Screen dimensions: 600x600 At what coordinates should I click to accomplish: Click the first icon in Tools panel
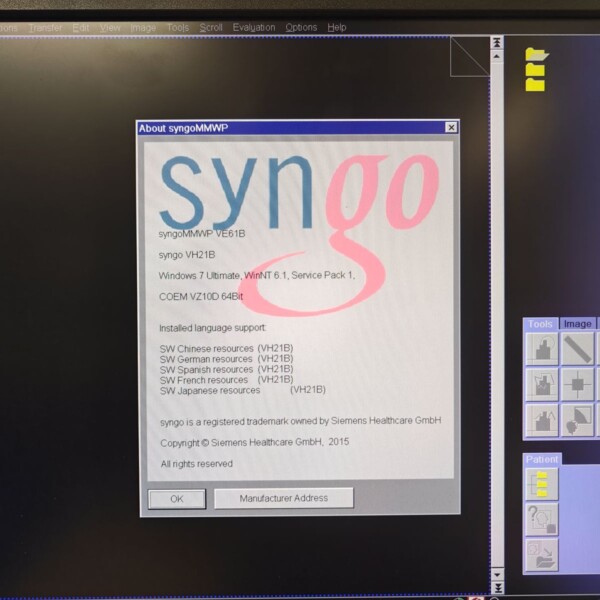pyautogui.click(x=542, y=349)
